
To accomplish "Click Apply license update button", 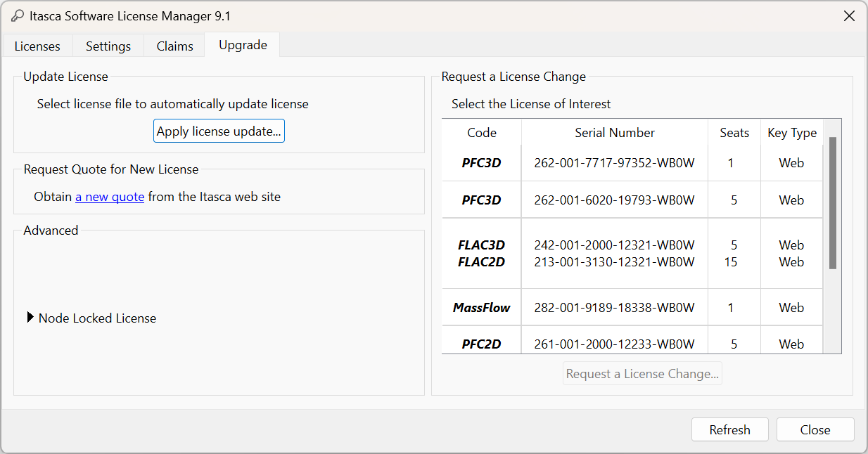I will coord(219,131).
